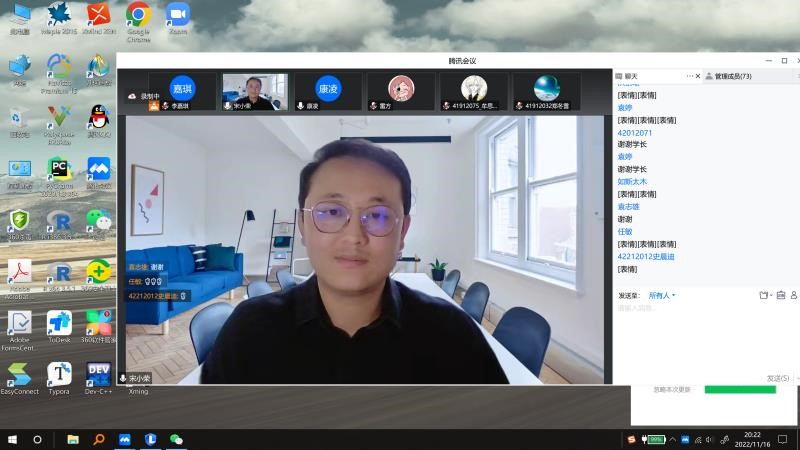Click the green update button

click(x=740, y=389)
